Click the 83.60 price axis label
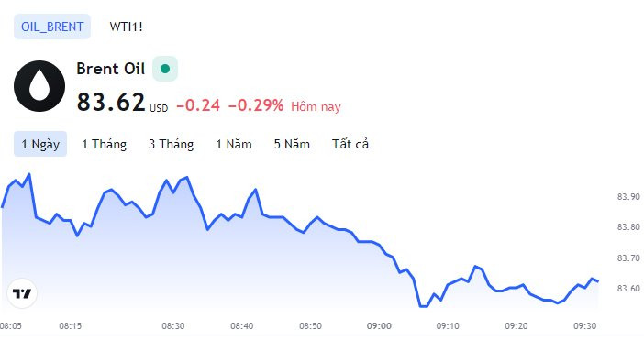This screenshot has height=340, width=644. tap(628, 289)
